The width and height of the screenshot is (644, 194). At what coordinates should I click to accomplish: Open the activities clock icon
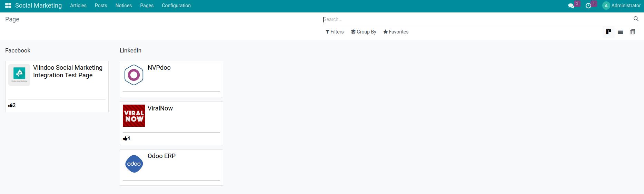tap(588, 6)
